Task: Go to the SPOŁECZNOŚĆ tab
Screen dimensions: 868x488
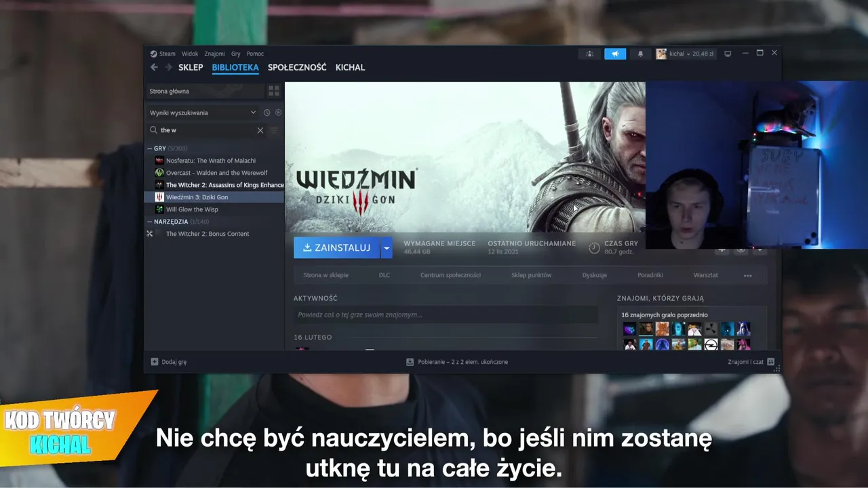Action: tap(297, 67)
